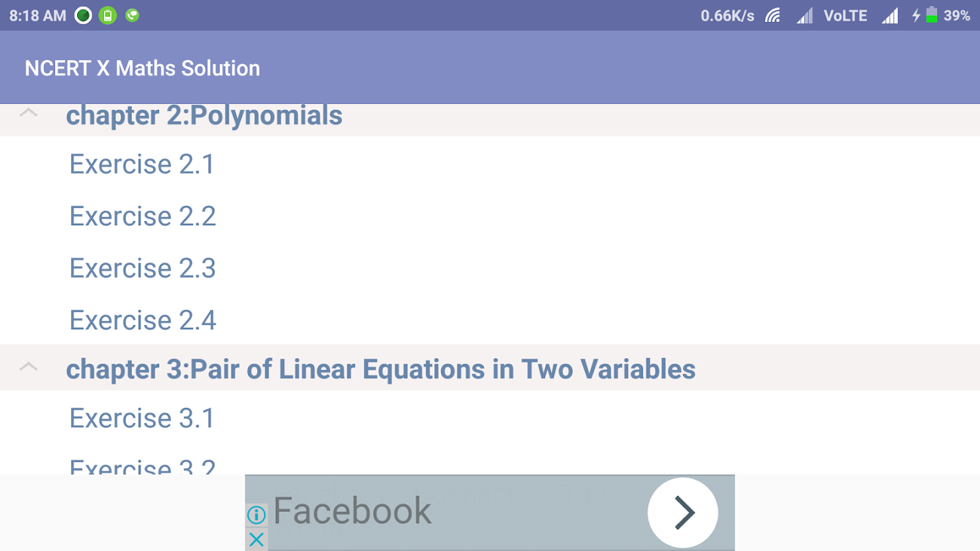Tap the phone-and-chat notification icon
This screenshot has width=980, height=551.
[x=132, y=15]
